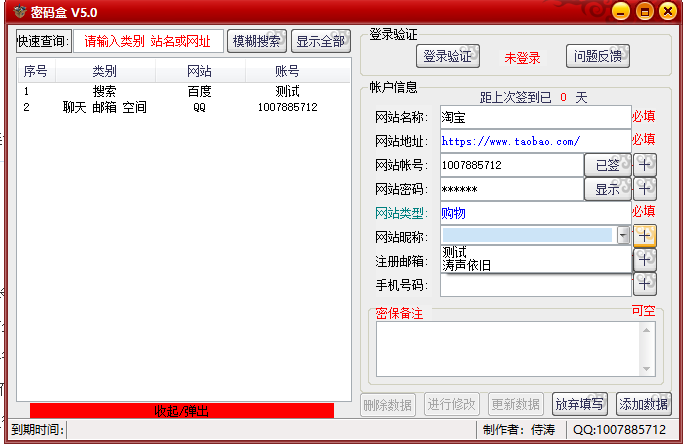The width and height of the screenshot is (683, 444).
Task: Click the 到期时间 status bar entry
Action: pos(38,430)
